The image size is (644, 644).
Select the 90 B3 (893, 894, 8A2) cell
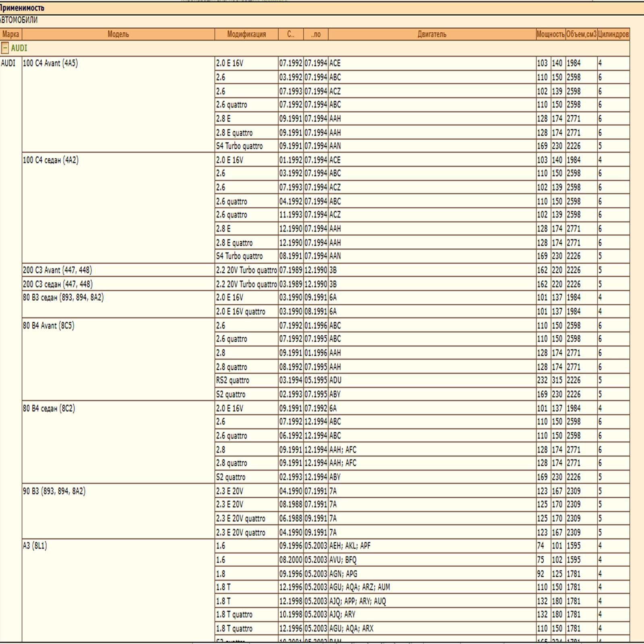(54, 491)
